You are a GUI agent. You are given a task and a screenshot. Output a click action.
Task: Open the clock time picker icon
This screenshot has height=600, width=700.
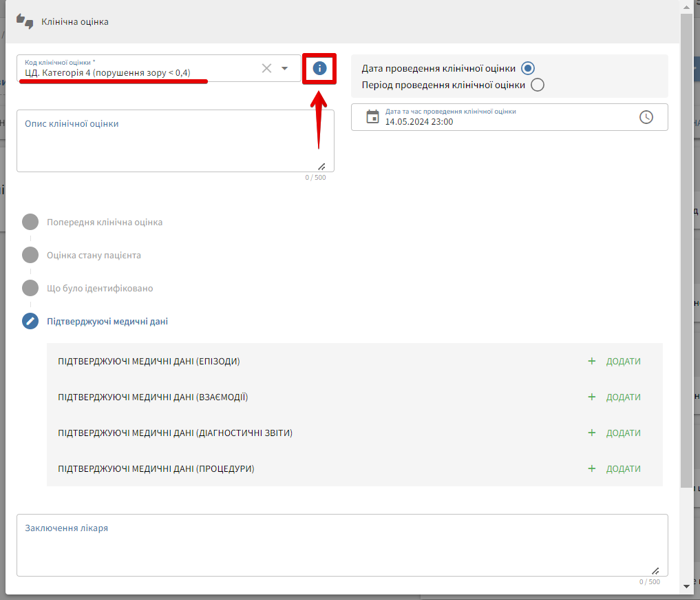coord(646,117)
